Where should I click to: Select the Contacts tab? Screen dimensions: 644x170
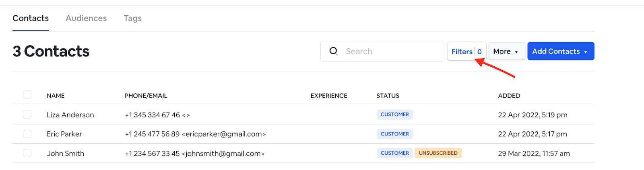pyautogui.click(x=31, y=18)
